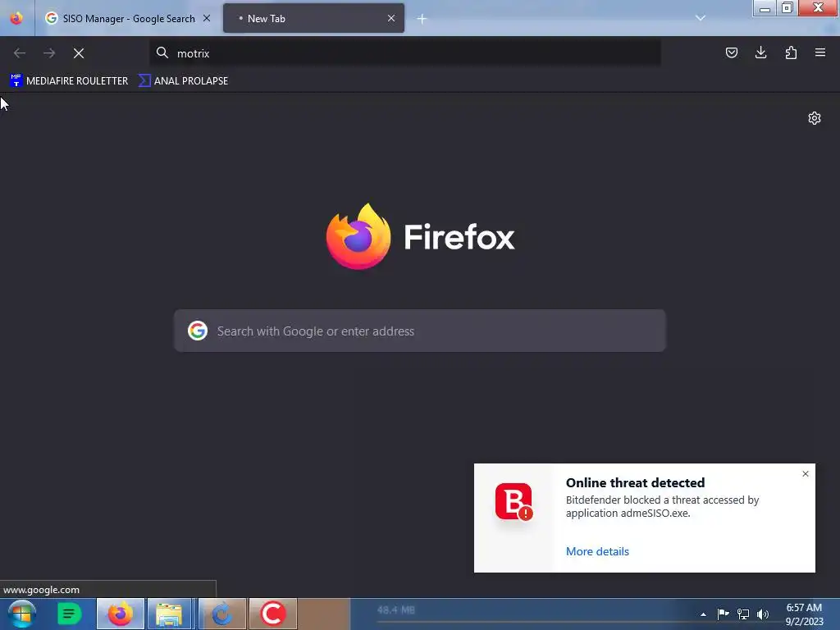Dismiss the Bitdefender threat notification
This screenshot has width=840, height=630.
pos(806,473)
